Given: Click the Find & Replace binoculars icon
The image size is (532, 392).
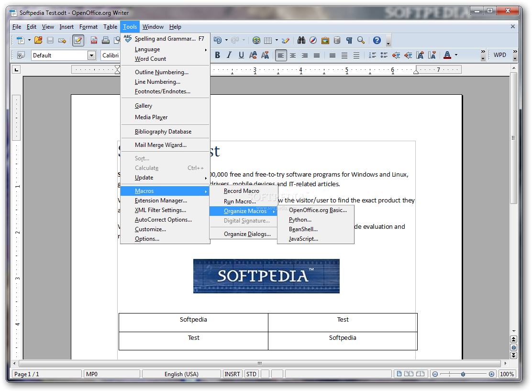Looking at the screenshot, I should tap(301, 40).
